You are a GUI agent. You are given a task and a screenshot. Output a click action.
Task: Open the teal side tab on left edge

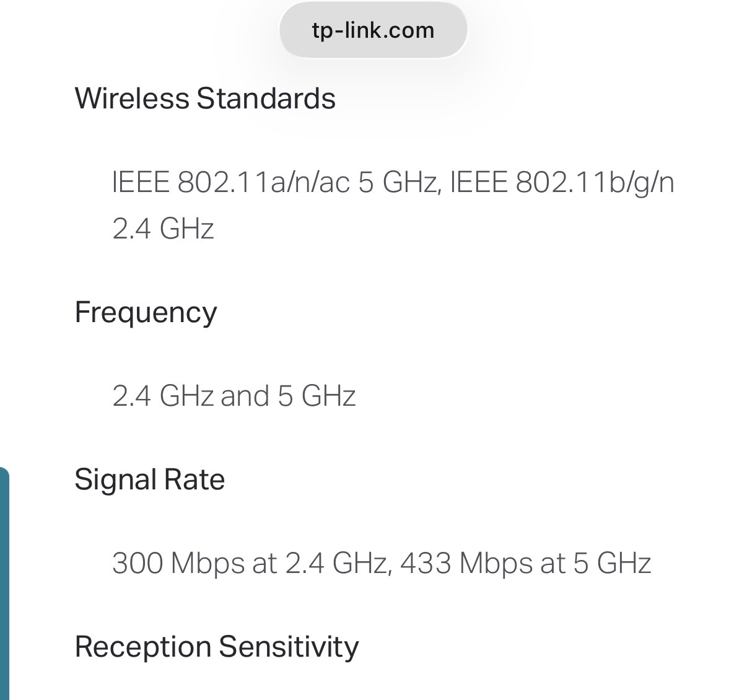4,584
